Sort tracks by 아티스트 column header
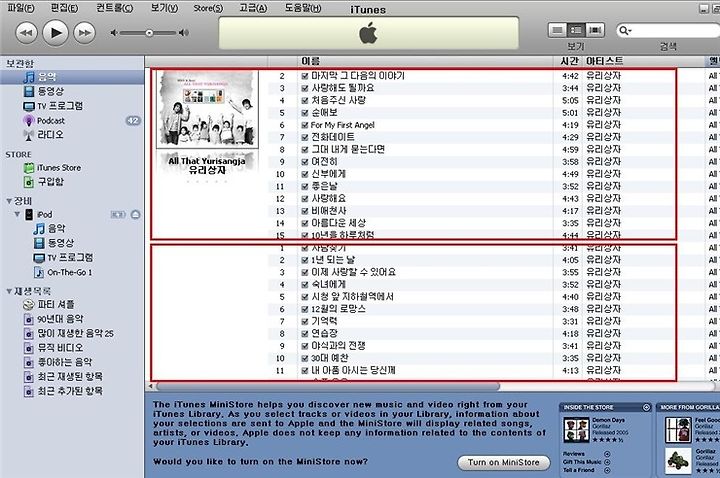This screenshot has height=478, width=720. pyautogui.click(x=644, y=61)
